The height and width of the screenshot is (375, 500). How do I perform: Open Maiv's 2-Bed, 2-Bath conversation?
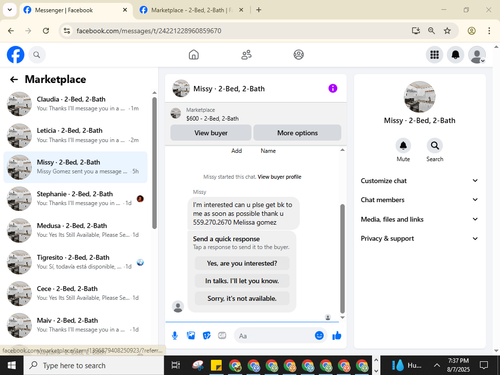click(75, 325)
